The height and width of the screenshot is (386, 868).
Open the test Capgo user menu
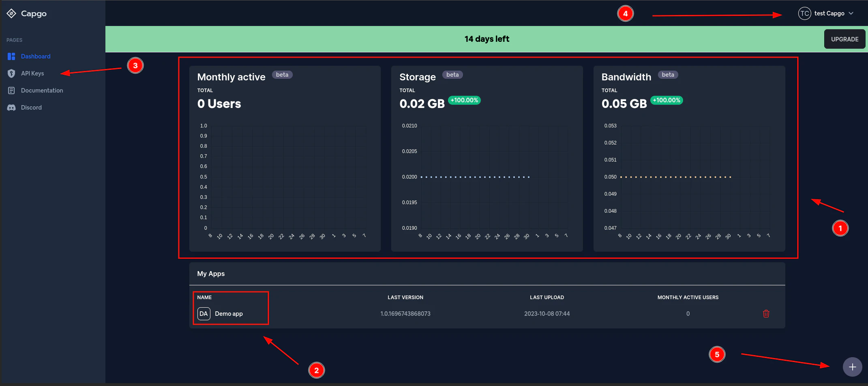pyautogui.click(x=829, y=13)
